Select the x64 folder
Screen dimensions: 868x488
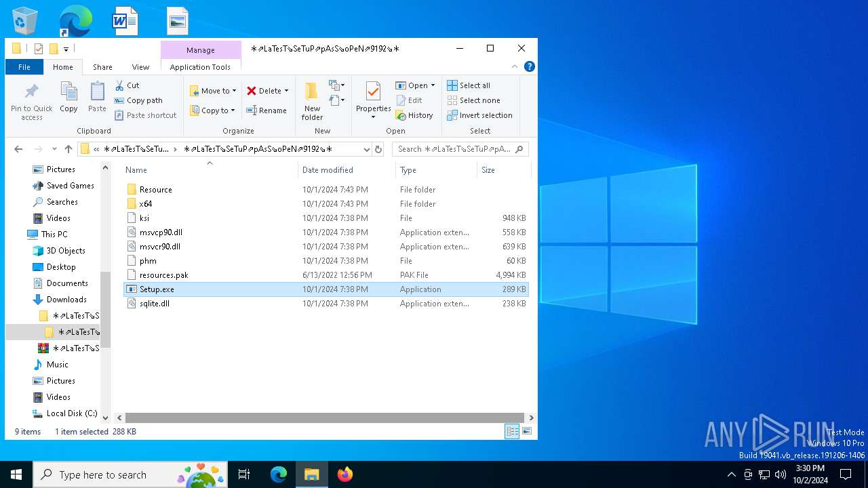coord(145,204)
